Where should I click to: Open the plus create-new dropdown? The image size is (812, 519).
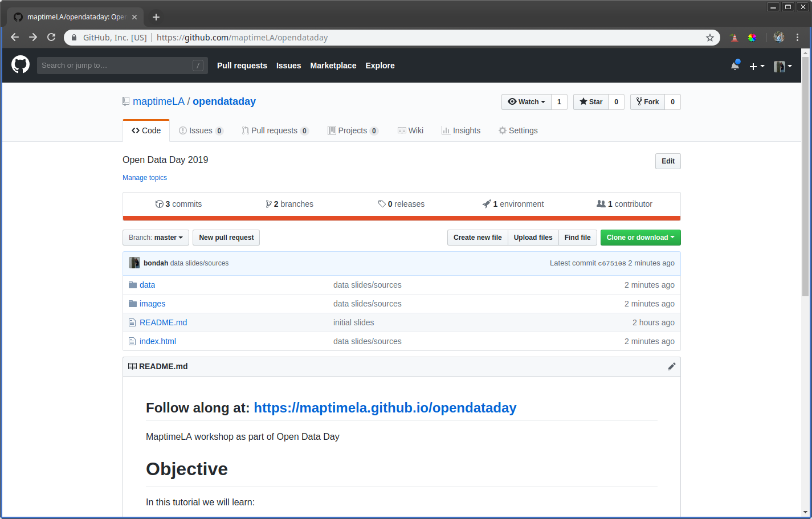tap(757, 66)
